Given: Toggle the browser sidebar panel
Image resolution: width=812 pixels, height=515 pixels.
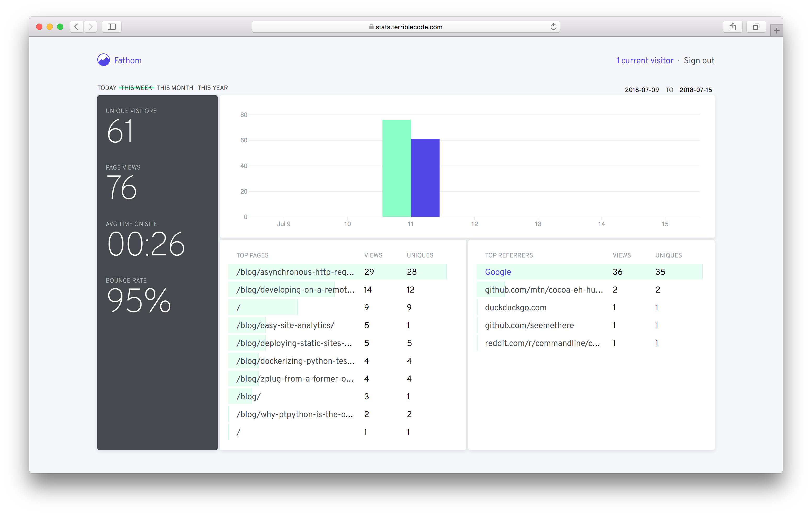Looking at the screenshot, I should pyautogui.click(x=111, y=27).
